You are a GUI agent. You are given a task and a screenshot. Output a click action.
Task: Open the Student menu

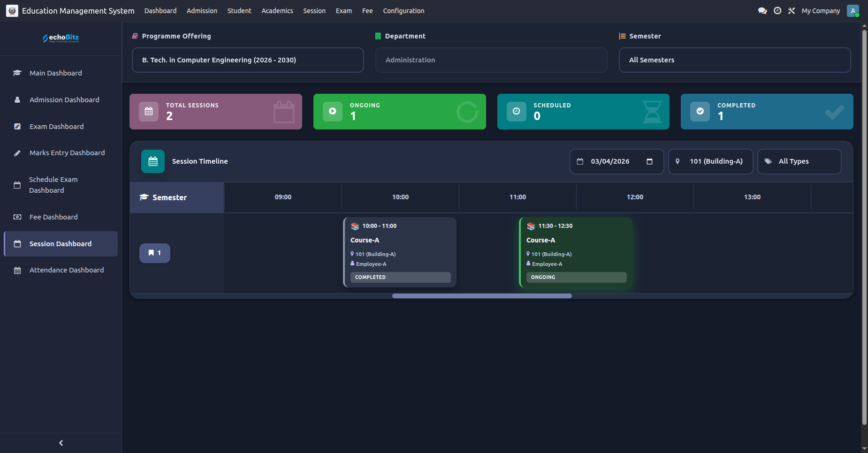coord(239,11)
